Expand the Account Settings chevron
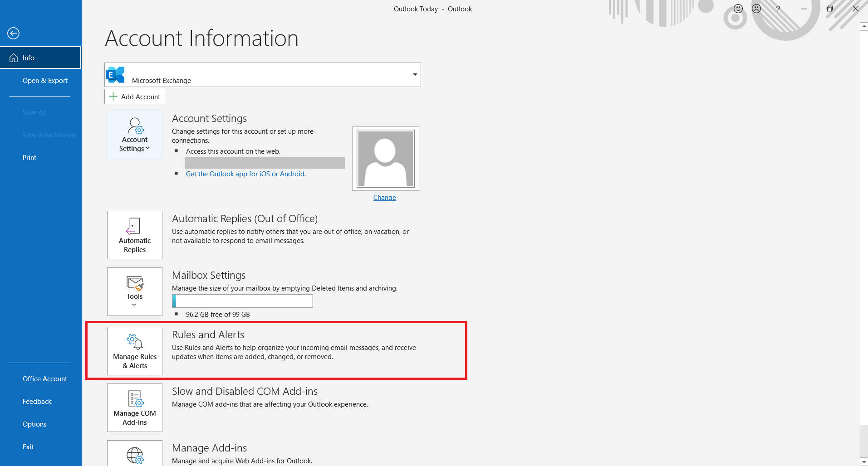This screenshot has height=466, width=868. (147, 148)
